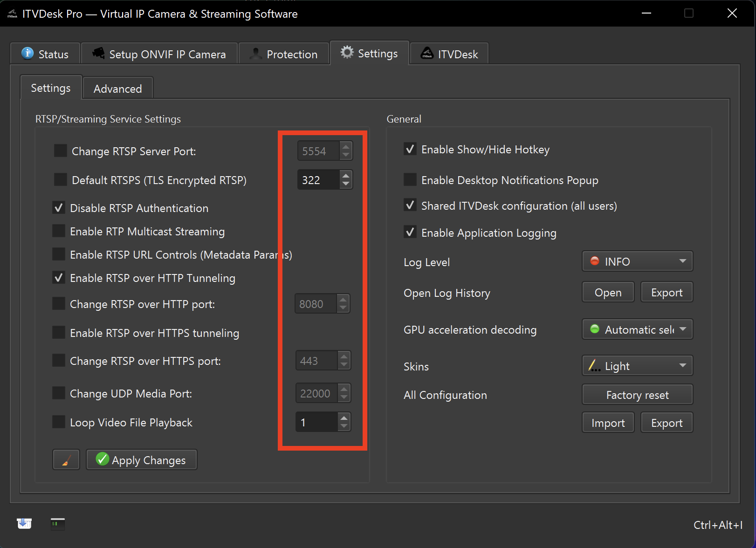Open the console terminal icon at bottom

(x=58, y=524)
